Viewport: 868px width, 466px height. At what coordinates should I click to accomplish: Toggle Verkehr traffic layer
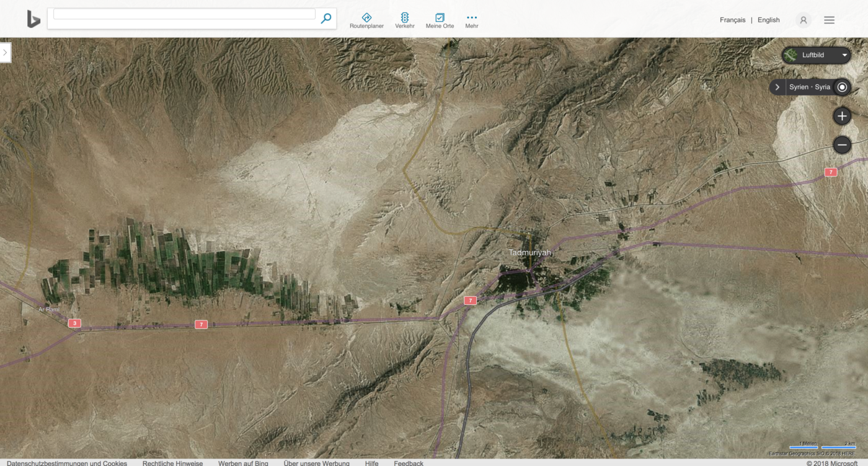pos(405,20)
